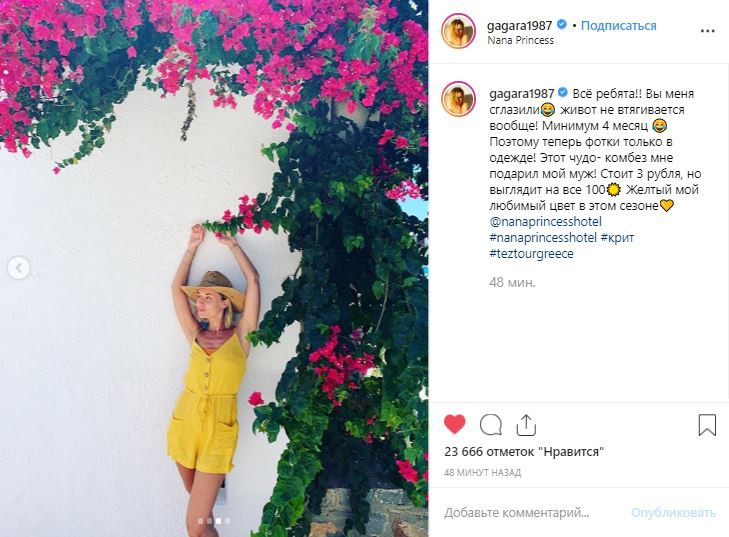The height and width of the screenshot is (537, 729).
Task: Follow account via Подписаться link
Action: 618,26
